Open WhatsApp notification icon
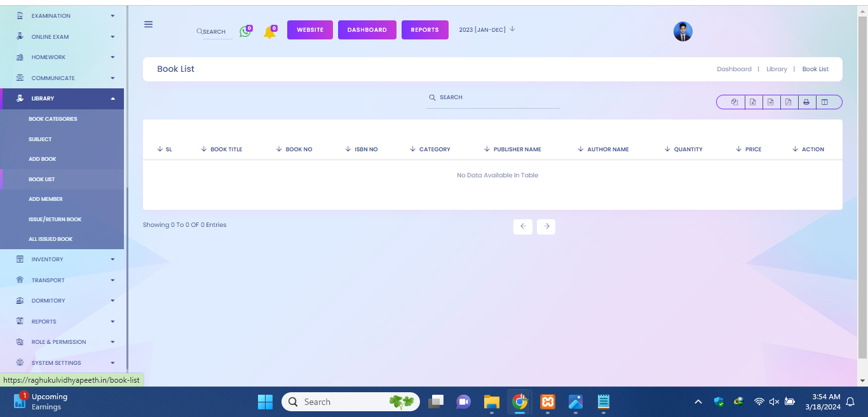This screenshot has height=417, width=868. [245, 31]
